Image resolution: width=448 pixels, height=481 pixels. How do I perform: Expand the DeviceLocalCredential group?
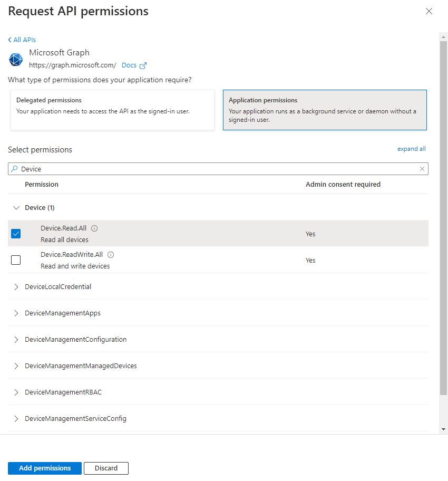(x=16, y=287)
